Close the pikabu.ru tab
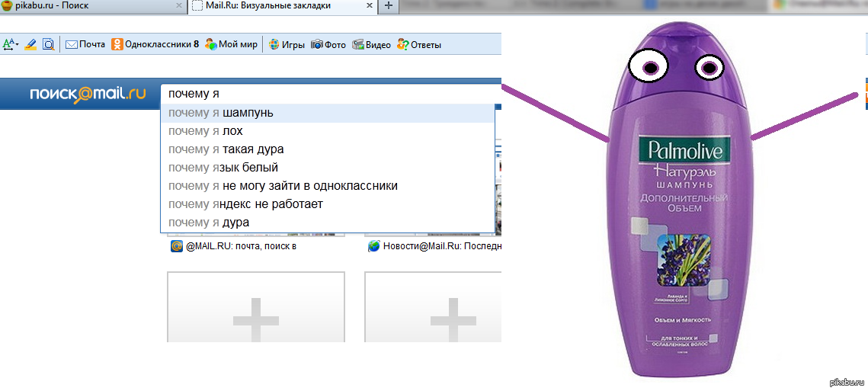 coord(177,6)
